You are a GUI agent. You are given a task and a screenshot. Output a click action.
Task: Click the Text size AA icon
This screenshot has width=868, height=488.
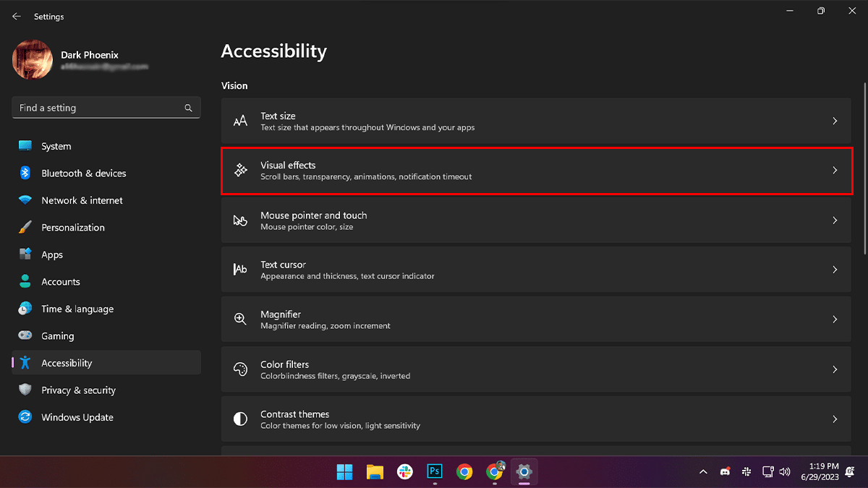(x=240, y=121)
